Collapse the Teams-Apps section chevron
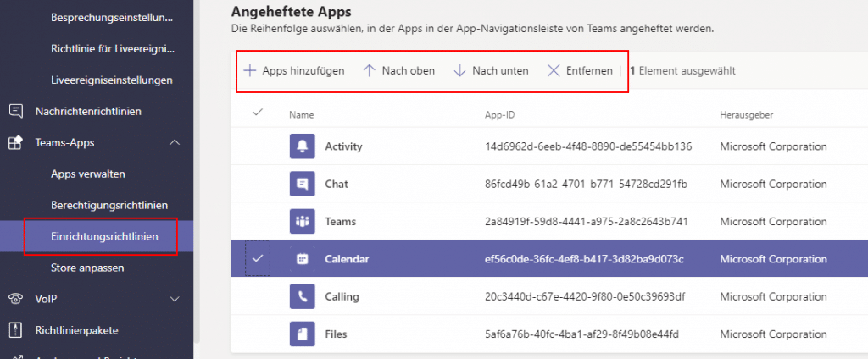Screen dimensions: 868x359 tap(175, 143)
